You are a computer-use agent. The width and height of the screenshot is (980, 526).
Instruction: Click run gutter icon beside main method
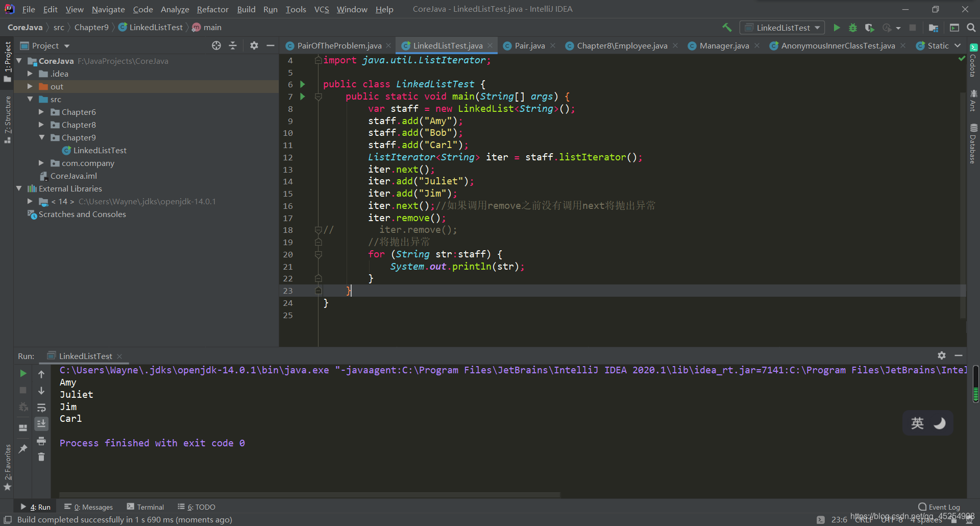tap(303, 97)
